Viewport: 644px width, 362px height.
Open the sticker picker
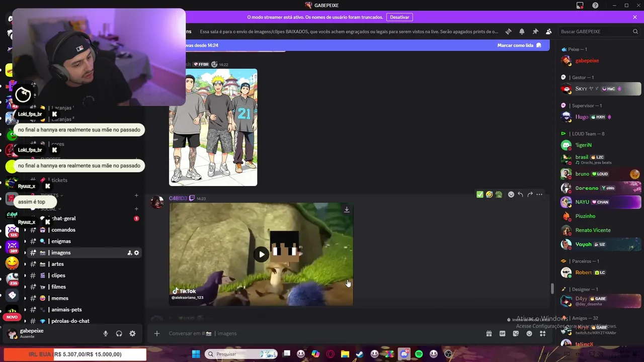pyautogui.click(x=516, y=333)
